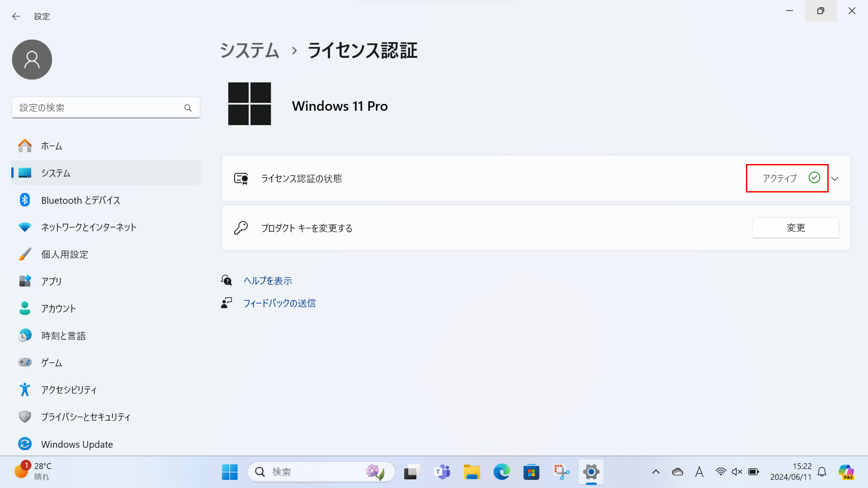Launch Copilot preview from taskbar

(846, 472)
